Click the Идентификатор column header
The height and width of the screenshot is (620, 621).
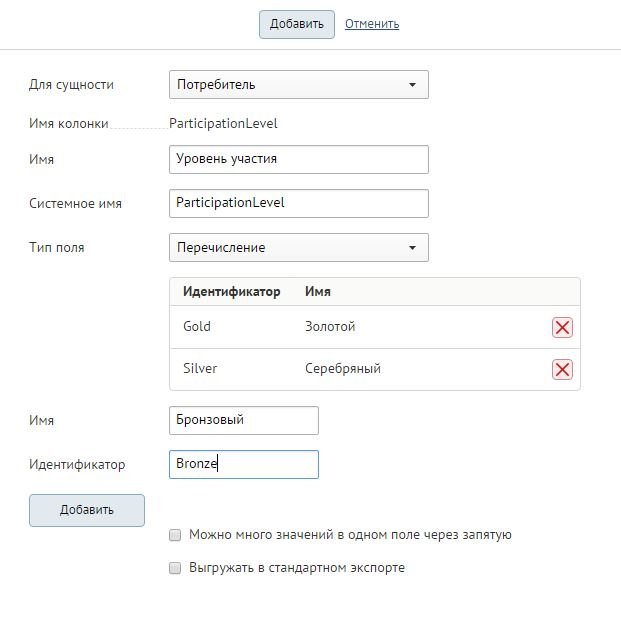(x=231, y=292)
